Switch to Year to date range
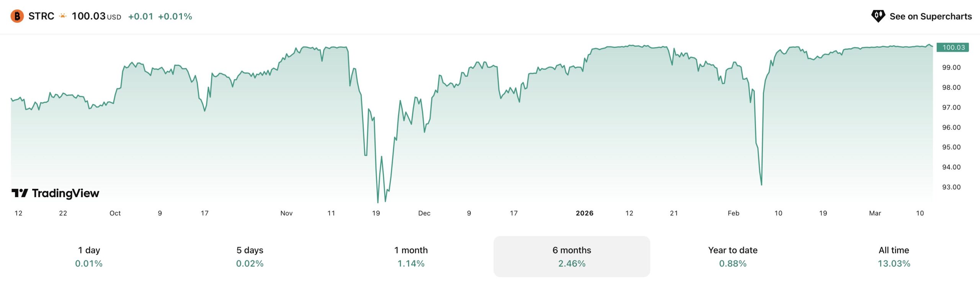The width and height of the screenshot is (980, 286). [733, 257]
